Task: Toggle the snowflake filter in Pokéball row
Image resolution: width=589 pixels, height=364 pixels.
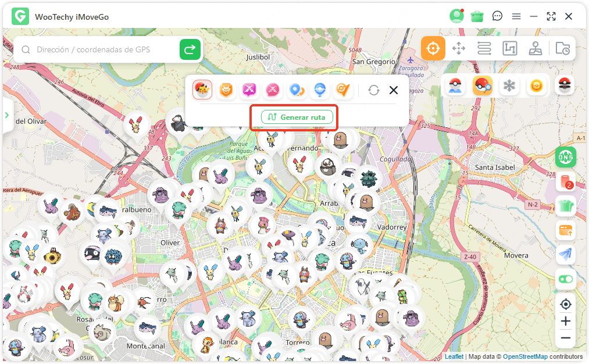Action: tap(509, 85)
